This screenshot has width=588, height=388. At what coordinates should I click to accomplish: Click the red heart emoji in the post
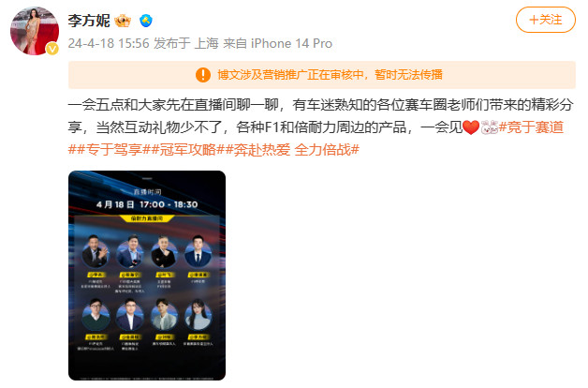click(471, 127)
